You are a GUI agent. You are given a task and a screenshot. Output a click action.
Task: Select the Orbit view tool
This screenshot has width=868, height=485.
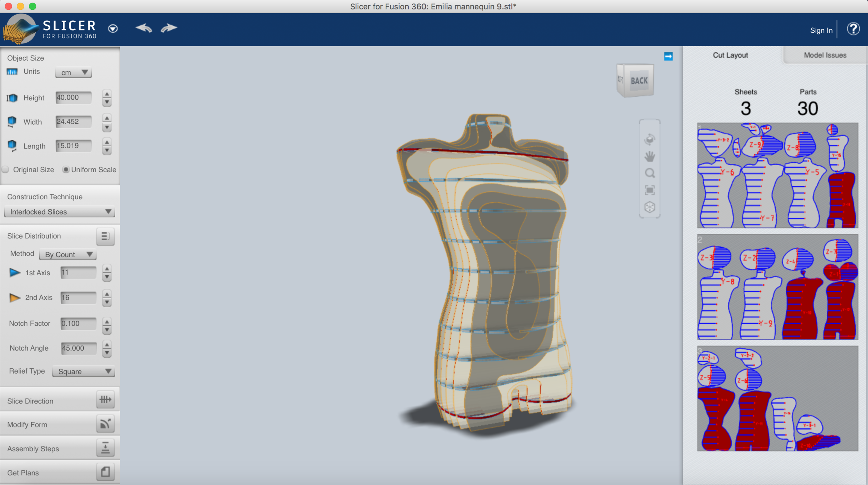[x=650, y=139]
